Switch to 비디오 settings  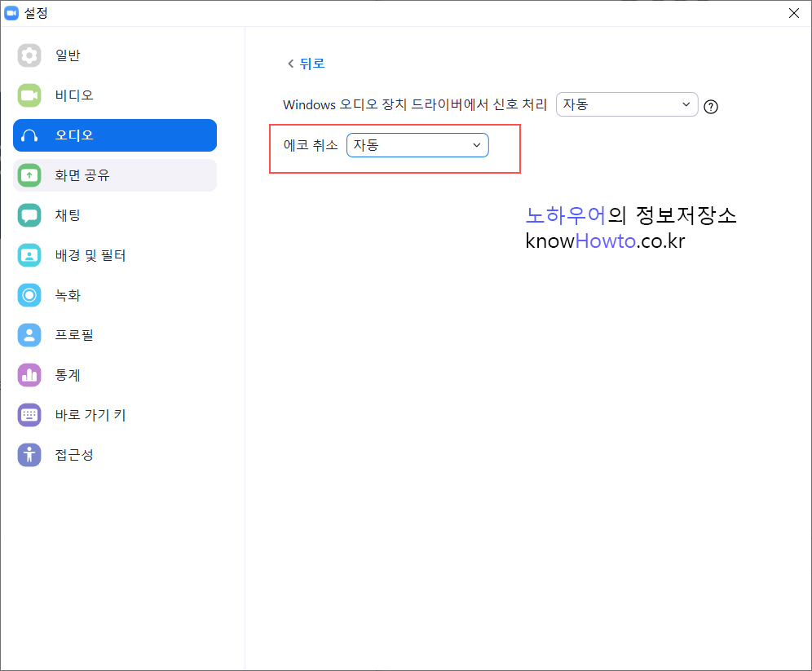pyautogui.click(x=115, y=95)
